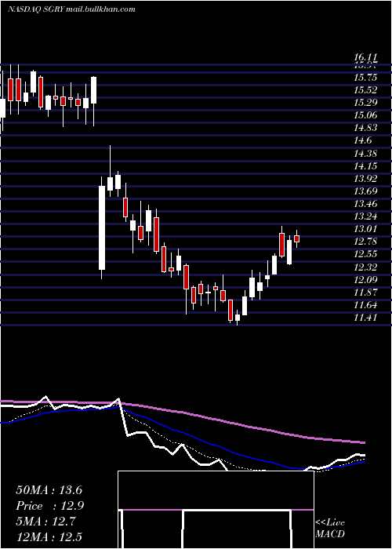392x549 pixels.
Task: Click the last red candlestick near 12.78
Action: 297,238
